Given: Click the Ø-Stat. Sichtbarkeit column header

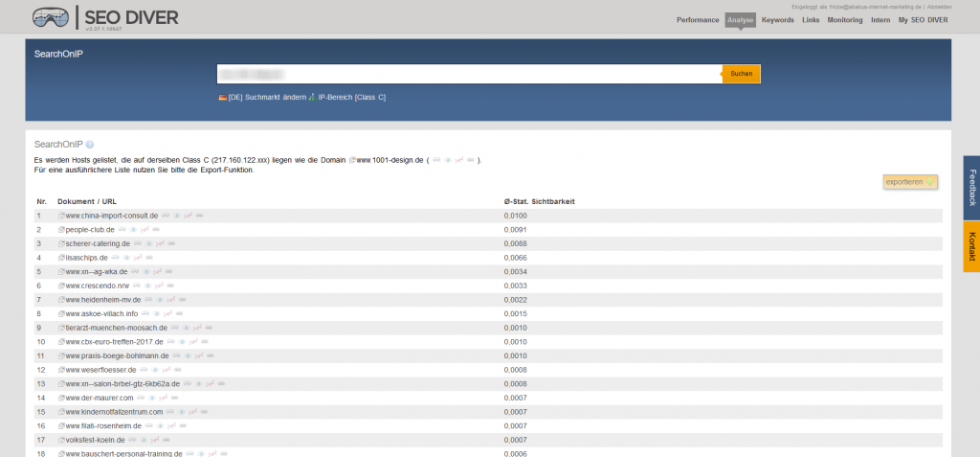Looking at the screenshot, I should coord(540,201).
